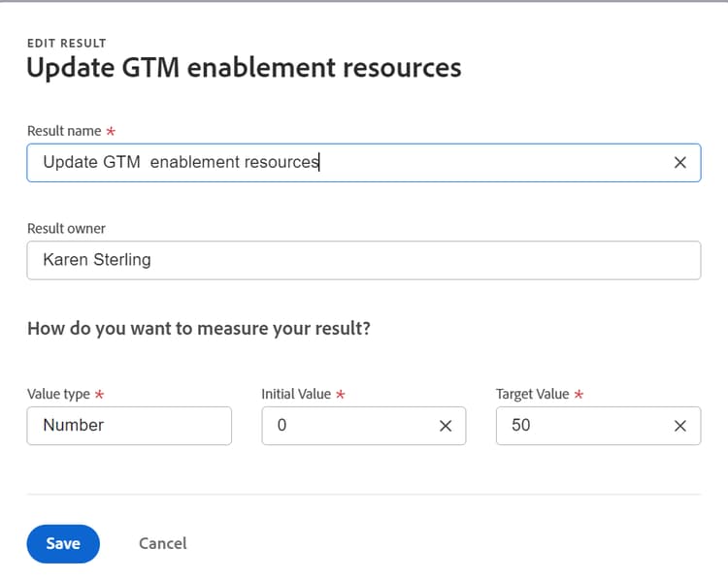Click the EDIT RESULT caption text

coord(66,44)
